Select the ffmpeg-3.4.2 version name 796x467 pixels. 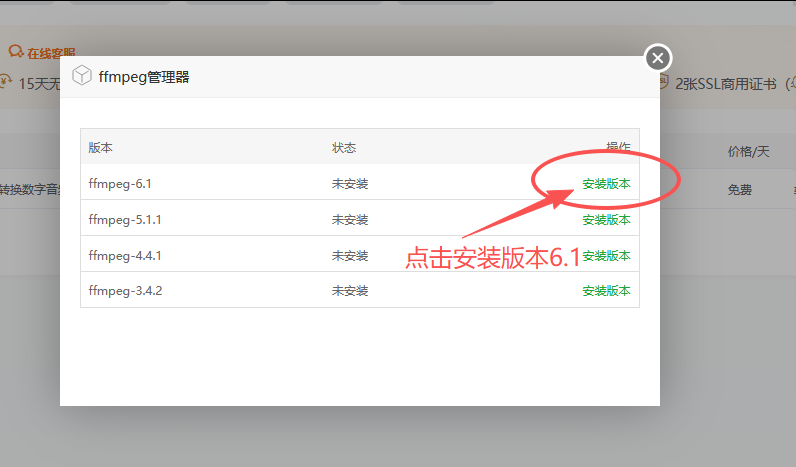(125, 291)
